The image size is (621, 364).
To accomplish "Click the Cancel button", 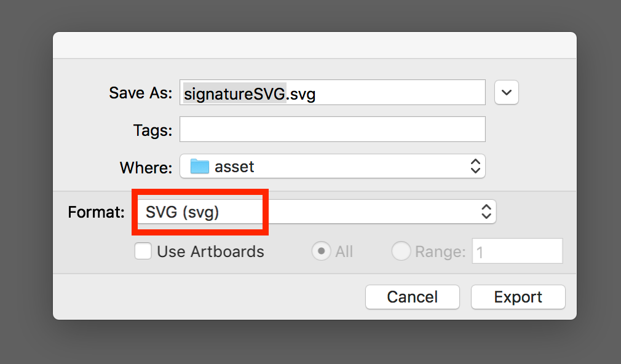I will point(412,297).
